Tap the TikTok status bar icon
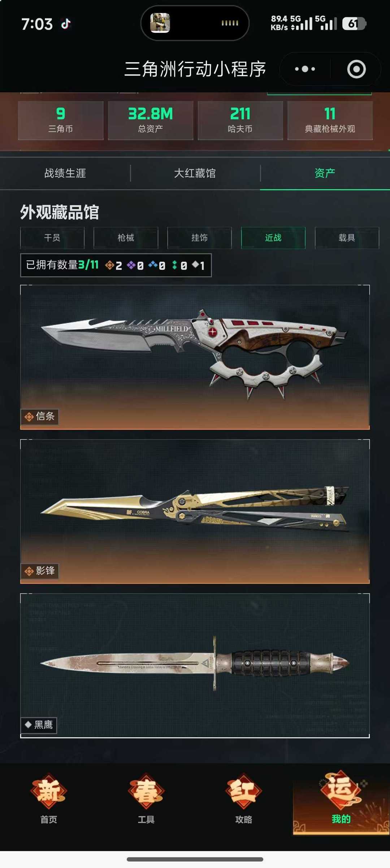Screen dimensions: 390x868 point(66,24)
